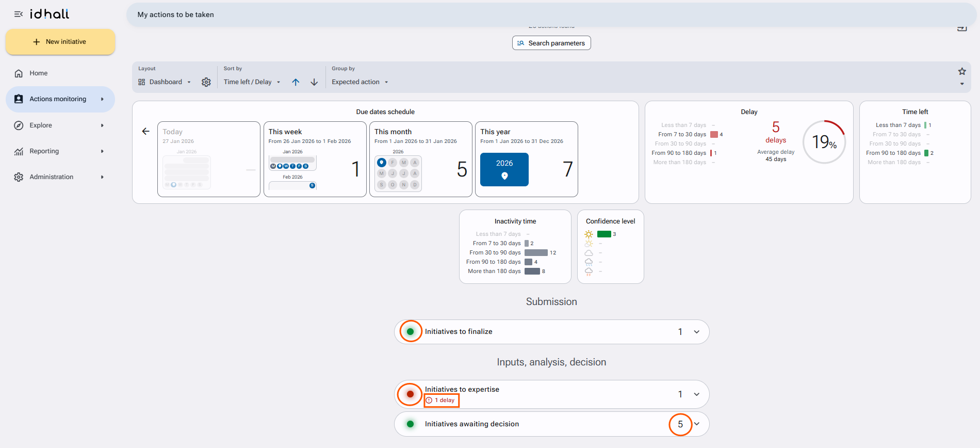980x448 pixels.
Task: Sort descending with the down arrow
Action: pos(314,82)
